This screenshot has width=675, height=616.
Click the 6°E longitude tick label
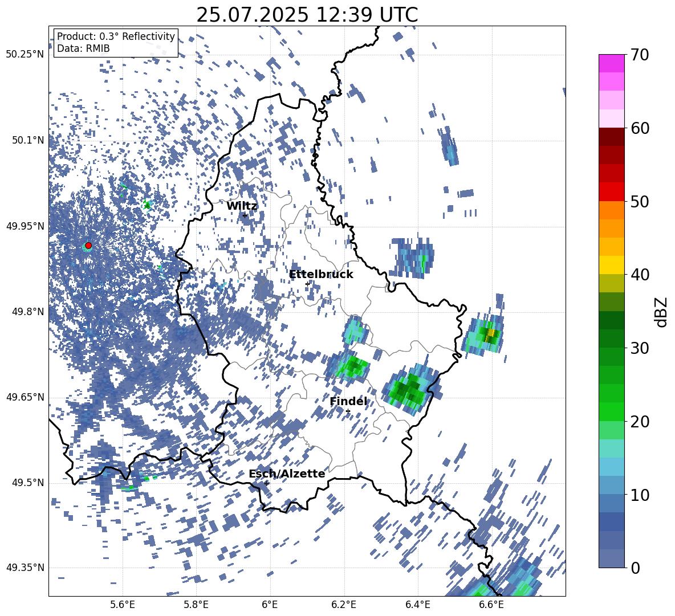tap(270, 605)
